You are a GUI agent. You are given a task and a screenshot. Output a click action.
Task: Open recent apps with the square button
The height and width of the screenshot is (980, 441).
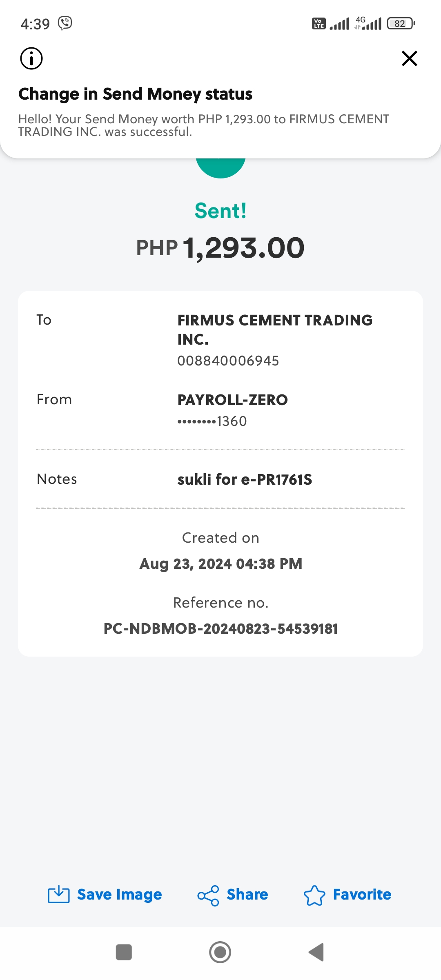(124, 952)
